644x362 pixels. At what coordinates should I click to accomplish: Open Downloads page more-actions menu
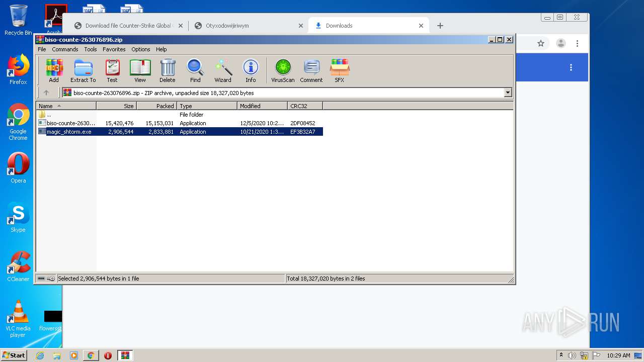click(x=571, y=67)
